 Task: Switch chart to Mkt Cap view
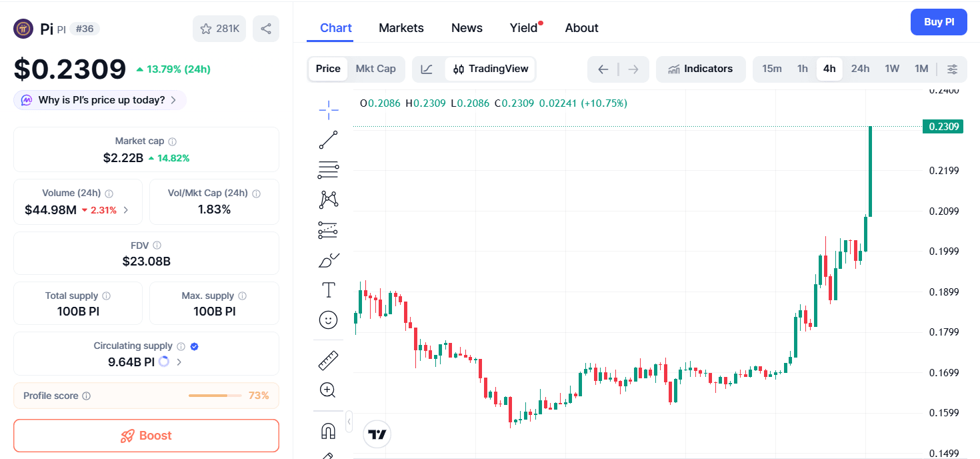tap(375, 69)
